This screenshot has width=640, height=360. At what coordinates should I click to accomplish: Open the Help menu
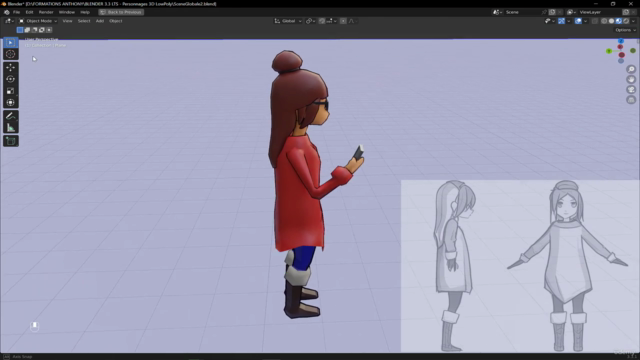pos(85,12)
